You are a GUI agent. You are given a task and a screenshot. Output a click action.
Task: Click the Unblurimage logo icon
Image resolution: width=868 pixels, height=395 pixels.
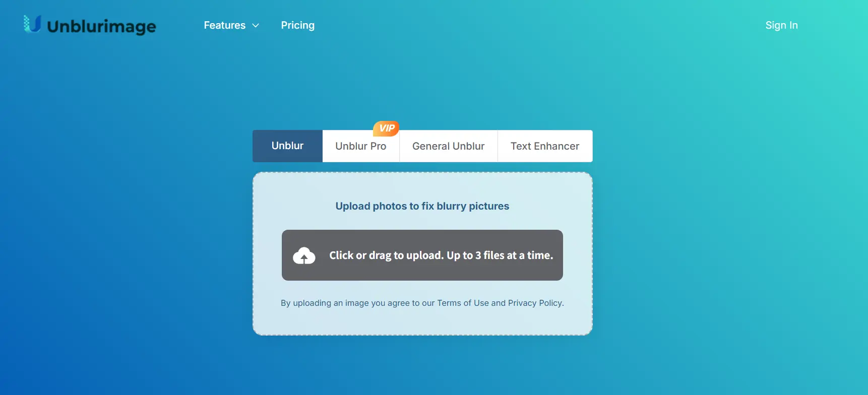32,24
